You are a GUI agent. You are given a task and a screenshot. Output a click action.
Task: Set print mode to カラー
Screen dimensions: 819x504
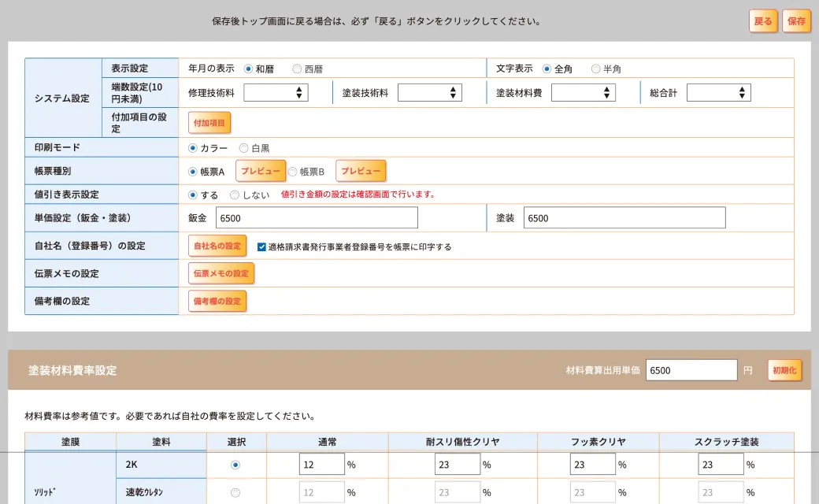(x=193, y=148)
